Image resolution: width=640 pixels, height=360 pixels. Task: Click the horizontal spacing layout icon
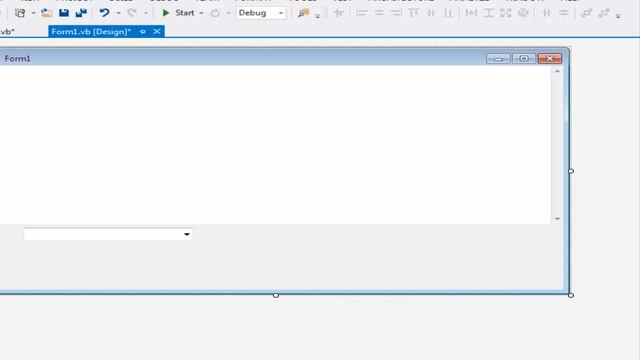(x=546, y=13)
